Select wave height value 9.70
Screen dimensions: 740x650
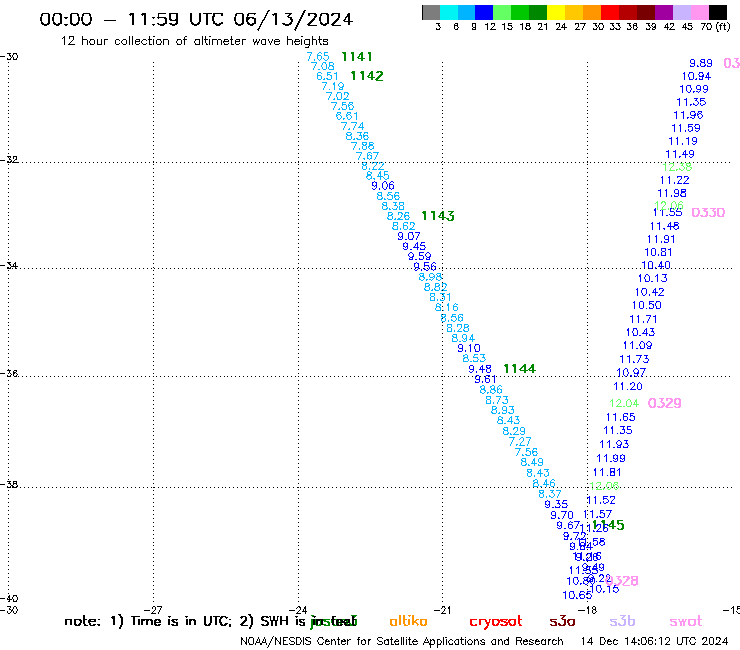562,515
